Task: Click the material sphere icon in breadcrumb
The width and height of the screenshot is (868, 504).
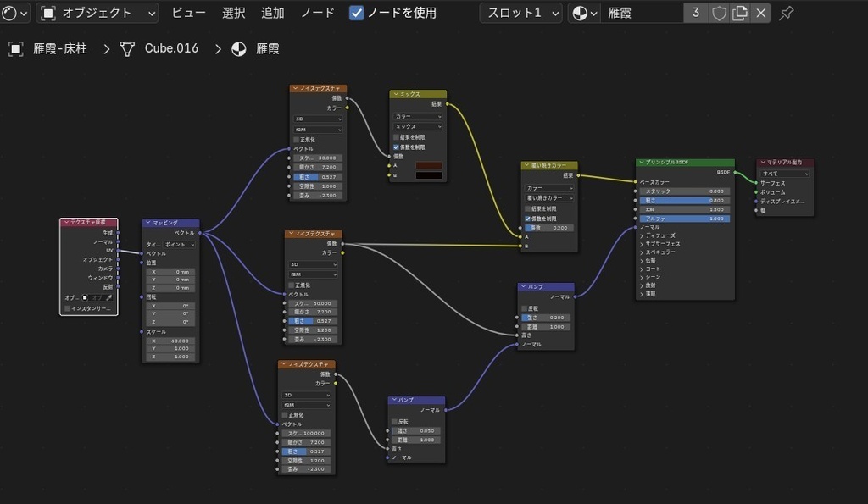Action: pos(238,48)
